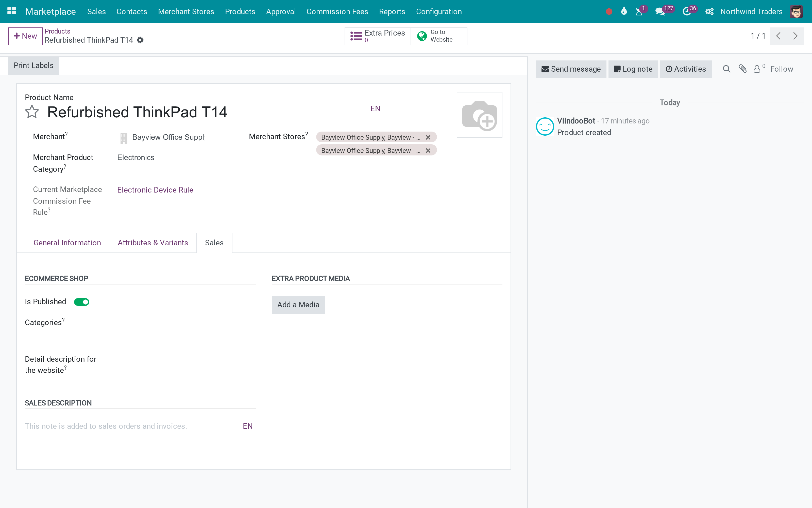Click Send message button
Screen dimensions: 812x508
click(x=571, y=69)
